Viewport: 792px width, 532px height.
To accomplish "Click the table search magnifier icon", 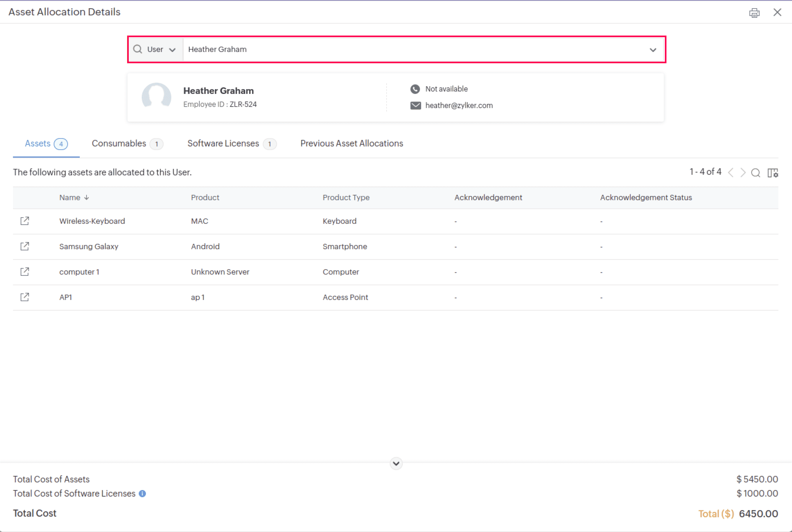I will pyautogui.click(x=755, y=173).
